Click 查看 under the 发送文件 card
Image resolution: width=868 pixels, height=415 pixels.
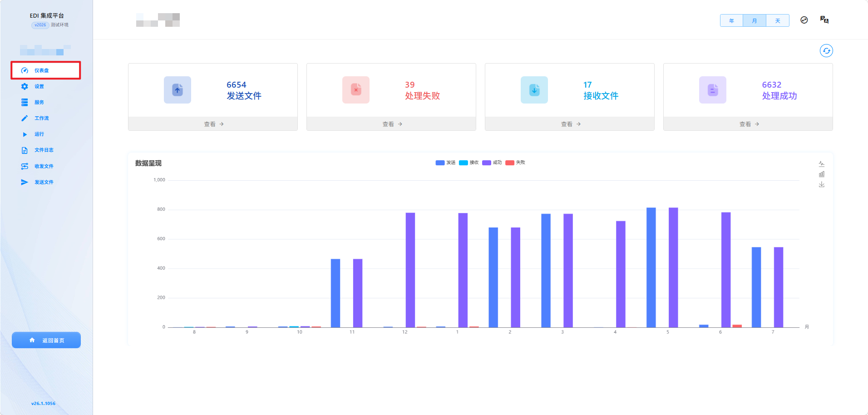pos(213,124)
